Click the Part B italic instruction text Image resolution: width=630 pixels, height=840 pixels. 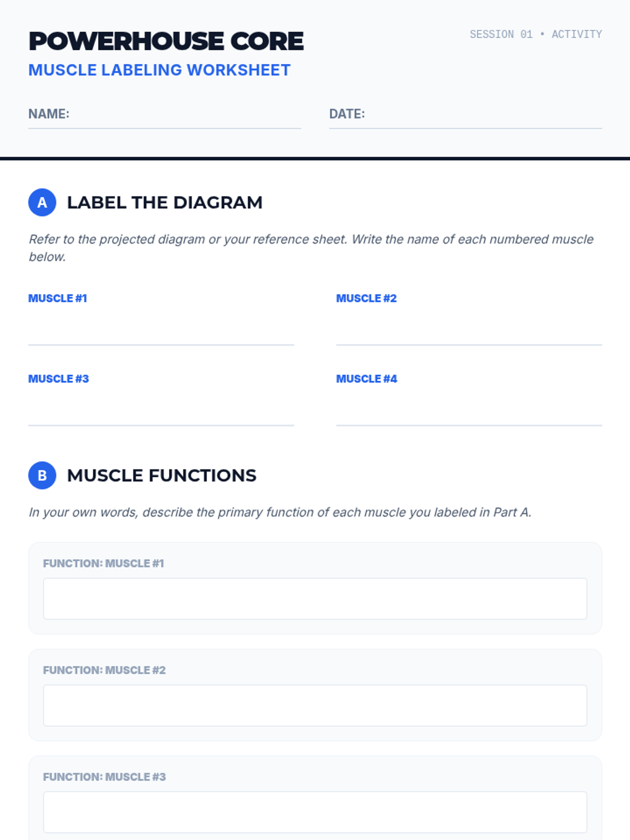click(280, 512)
